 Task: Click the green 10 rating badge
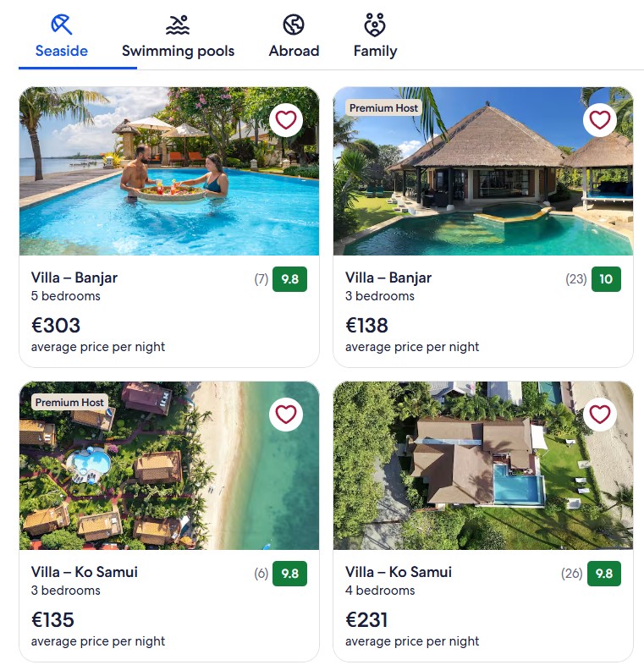tap(606, 279)
